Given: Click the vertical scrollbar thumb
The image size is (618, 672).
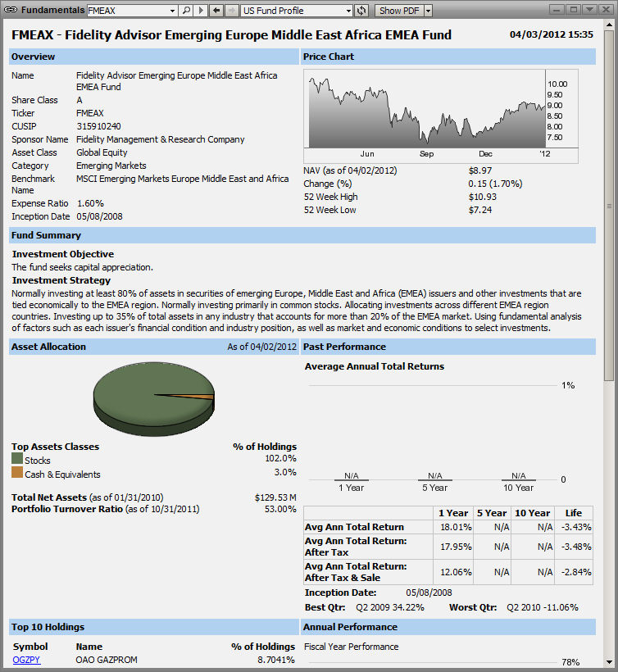Looking at the screenshot, I should 609,205.
